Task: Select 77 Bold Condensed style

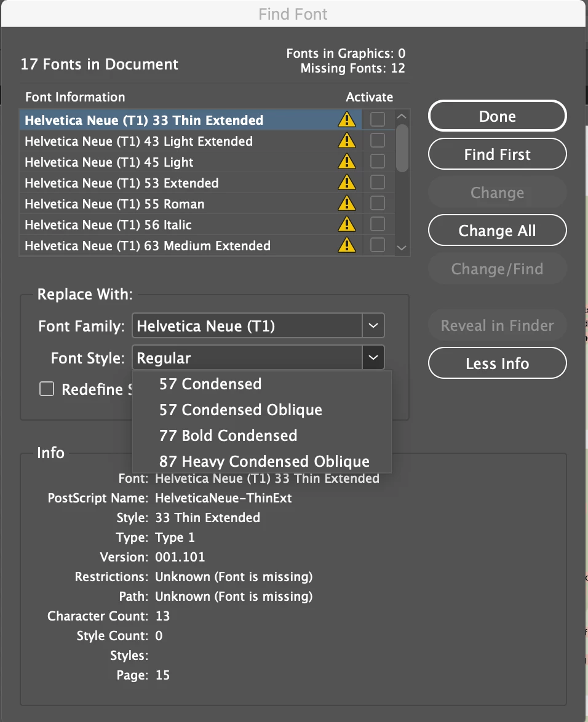Action: coord(262,435)
